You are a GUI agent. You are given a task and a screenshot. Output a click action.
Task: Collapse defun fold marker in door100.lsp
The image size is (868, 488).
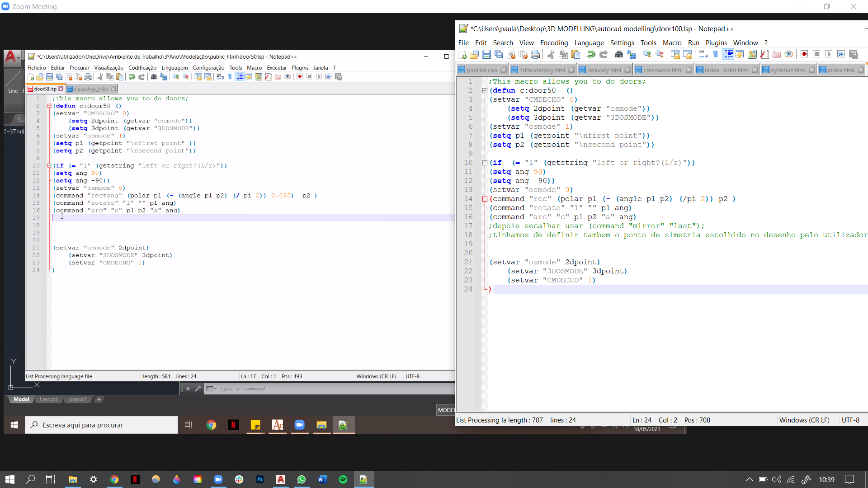485,91
